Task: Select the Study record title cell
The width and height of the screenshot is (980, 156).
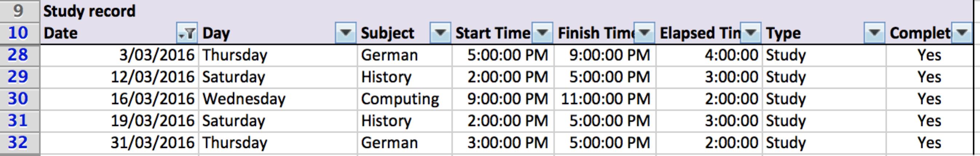Action: click(90, 11)
